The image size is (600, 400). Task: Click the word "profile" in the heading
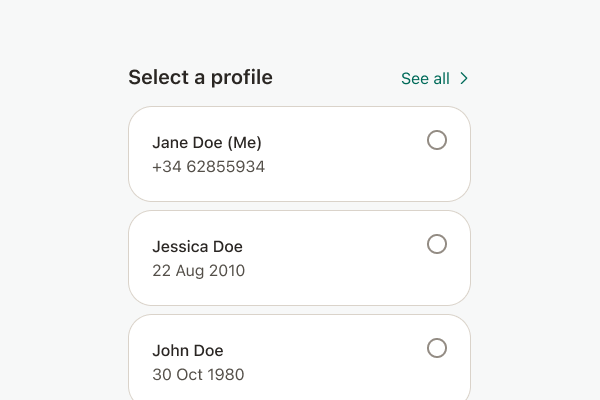(242, 78)
